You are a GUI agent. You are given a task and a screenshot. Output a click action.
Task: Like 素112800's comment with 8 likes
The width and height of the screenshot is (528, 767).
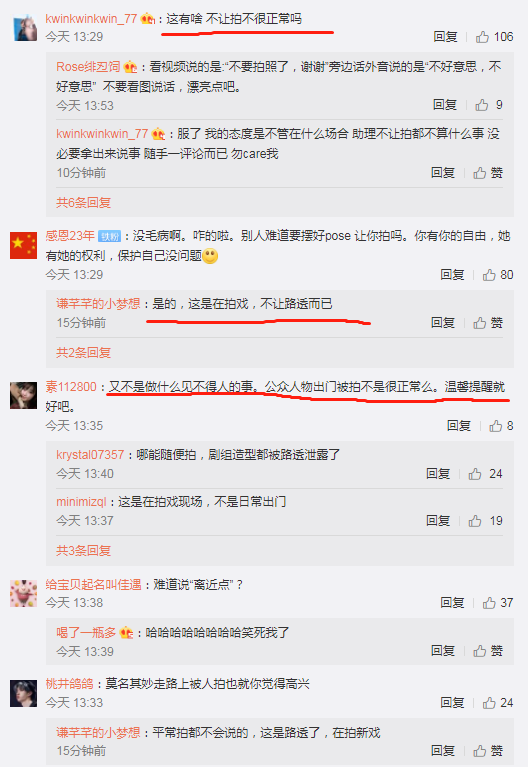[x=501, y=426]
